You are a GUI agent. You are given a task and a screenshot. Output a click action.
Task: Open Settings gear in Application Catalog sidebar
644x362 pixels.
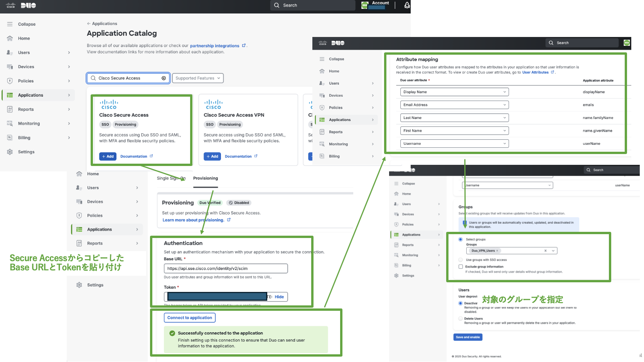click(10, 152)
